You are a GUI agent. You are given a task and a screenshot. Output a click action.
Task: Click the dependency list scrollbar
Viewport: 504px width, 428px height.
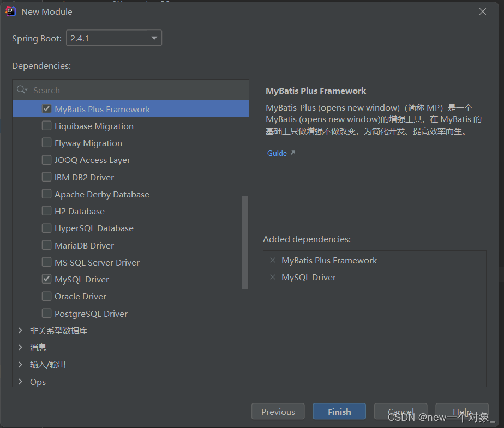pyautogui.click(x=245, y=243)
